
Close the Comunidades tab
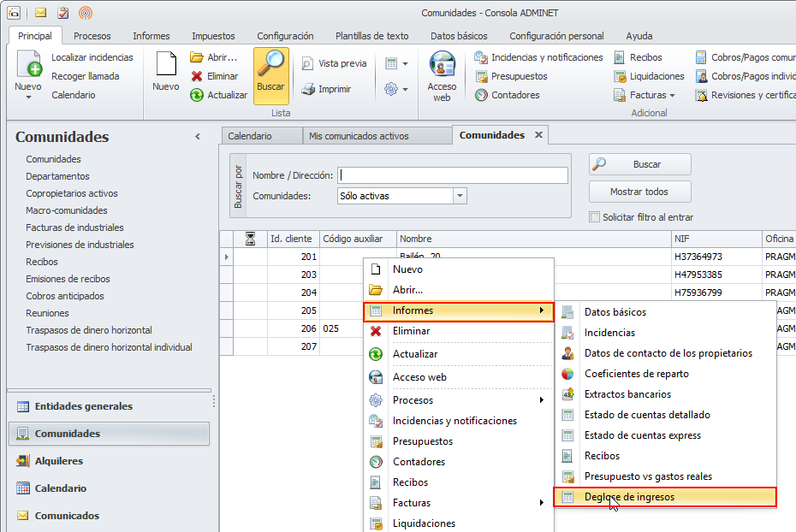[x=538, y=135]
